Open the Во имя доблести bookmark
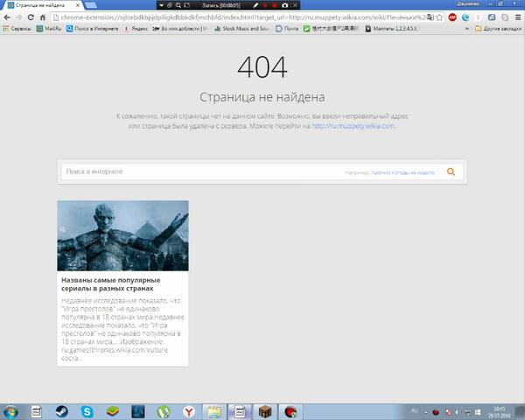The image size is (525, 420). [180, 29]
